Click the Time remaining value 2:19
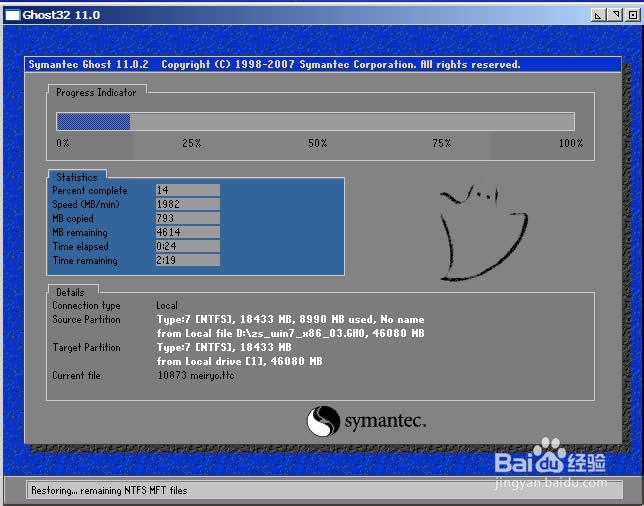 tap(188, 260)
